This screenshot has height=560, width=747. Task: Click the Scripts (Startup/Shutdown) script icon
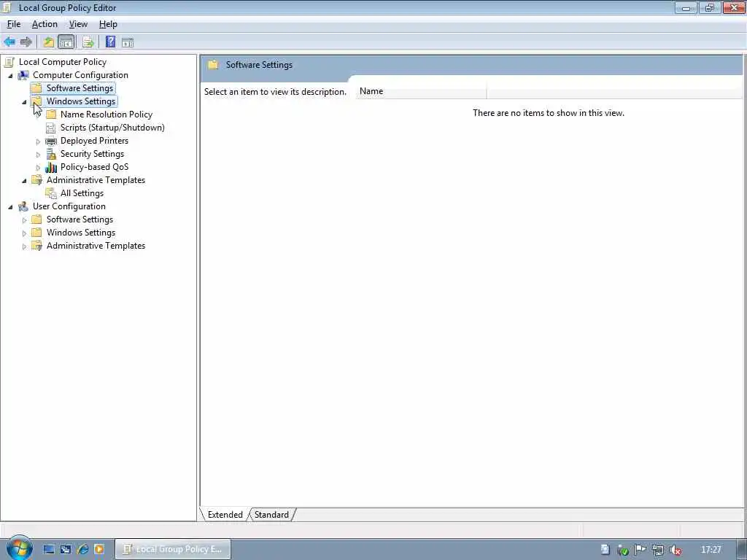50,128
